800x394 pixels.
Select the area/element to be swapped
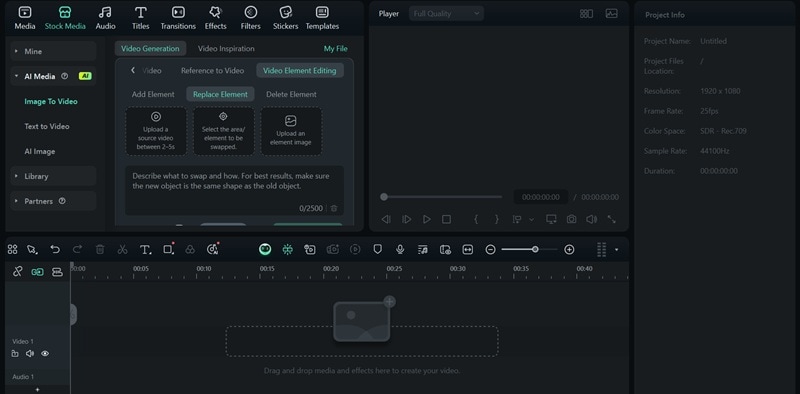(223, 131)
